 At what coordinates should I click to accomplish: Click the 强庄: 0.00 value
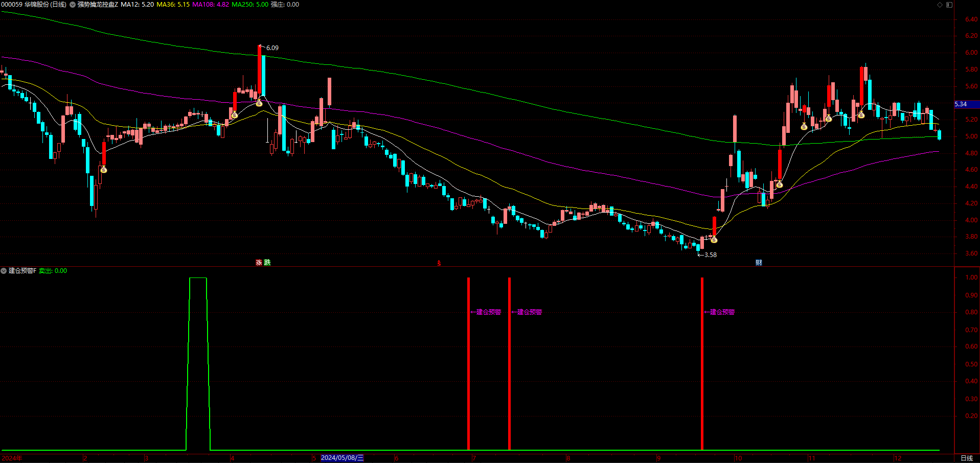click(x=285, y=5)
